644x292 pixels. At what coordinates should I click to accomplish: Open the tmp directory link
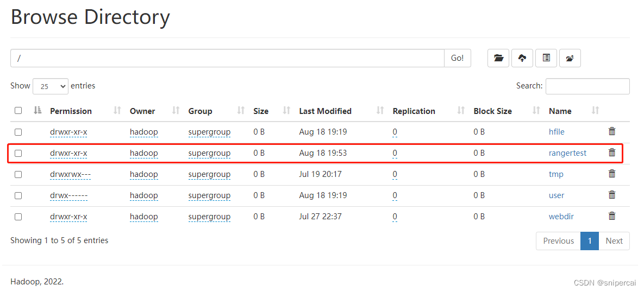[x=556, y=174]
